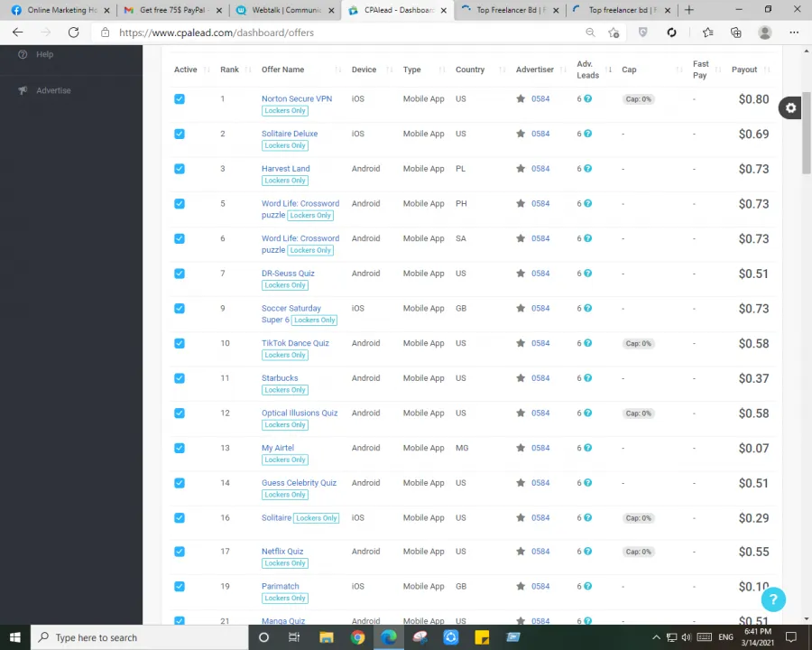812x650 pixels.
Task: Click the Advertise megaphone icon in sidebar
Action: pyautogui.click(x=23, y=90)
